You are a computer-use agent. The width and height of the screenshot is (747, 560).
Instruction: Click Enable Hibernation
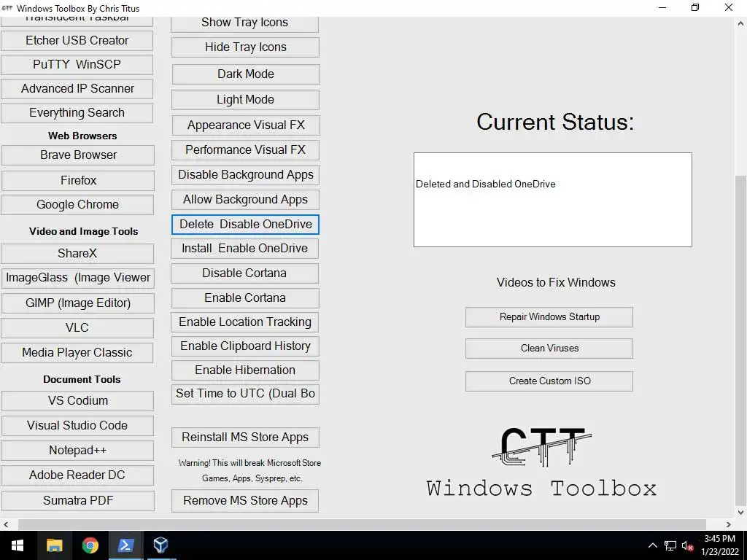pyautogui.click(x=245, y=370)
